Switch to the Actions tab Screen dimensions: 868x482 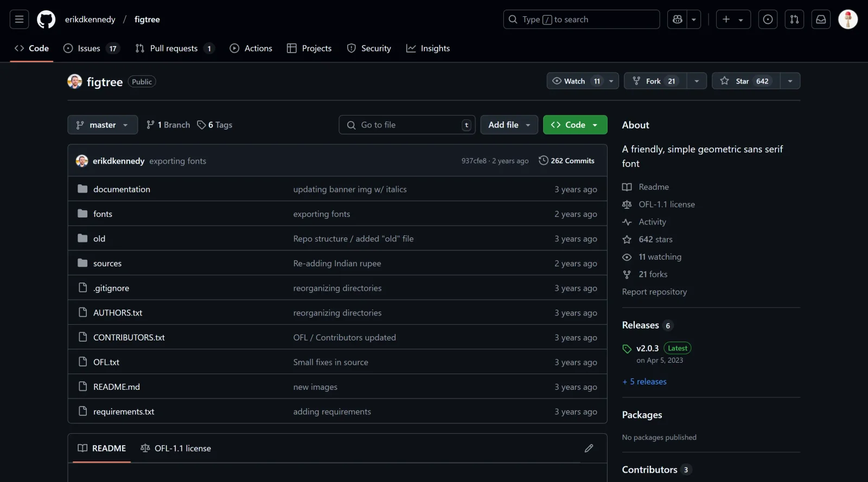tap(251, 48)
